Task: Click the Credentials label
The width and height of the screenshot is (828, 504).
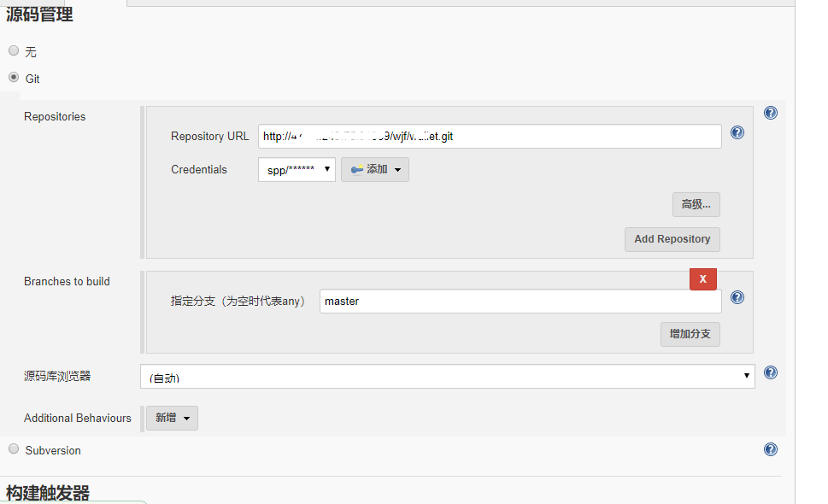Action: click(198, 169)
